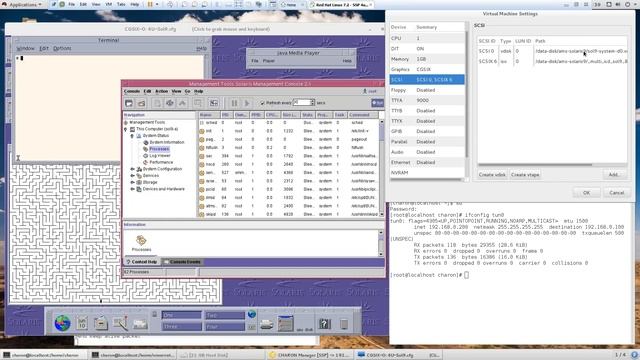
Task: Select the 'pageout' process row
Action: (x=289, y=139)
